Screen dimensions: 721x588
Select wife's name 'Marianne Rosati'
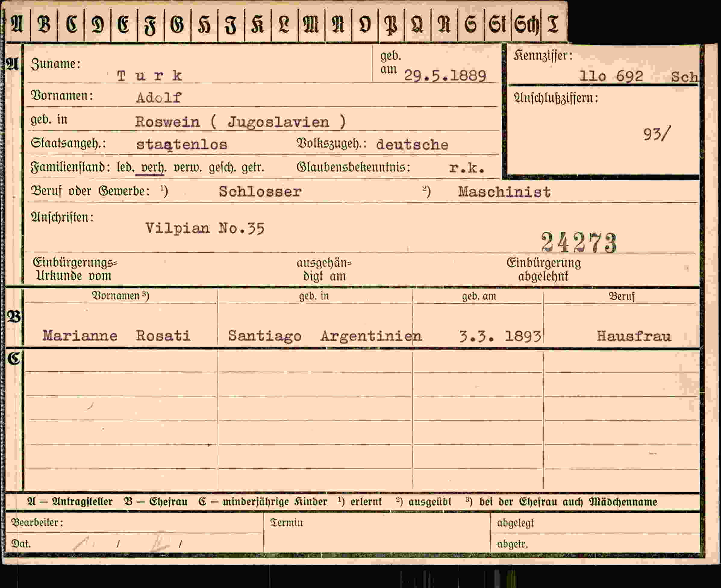[x=117, y=336]
